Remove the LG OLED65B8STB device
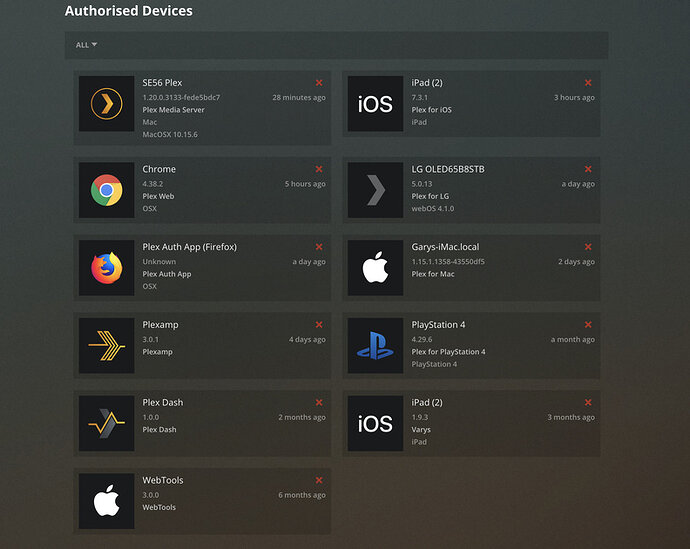The width and height of the screenshot is (690, 549). point(588,169)
